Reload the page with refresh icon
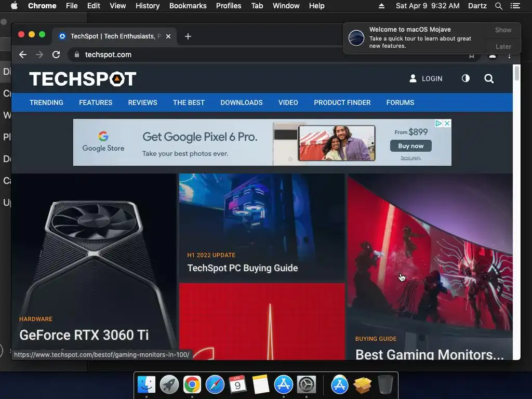 click(56, 55)
